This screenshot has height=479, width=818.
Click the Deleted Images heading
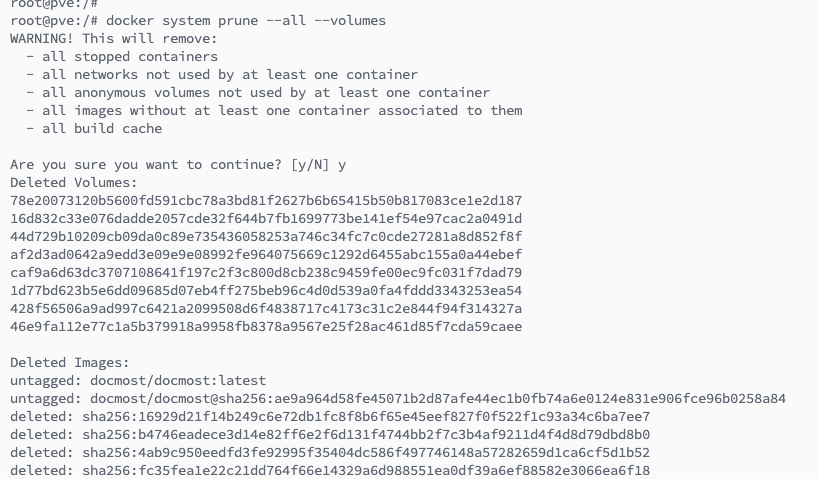coord(70,362)
